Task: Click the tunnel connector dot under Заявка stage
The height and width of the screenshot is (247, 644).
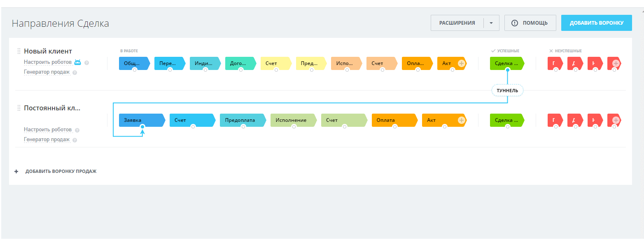Action: [x=142, y=127]
